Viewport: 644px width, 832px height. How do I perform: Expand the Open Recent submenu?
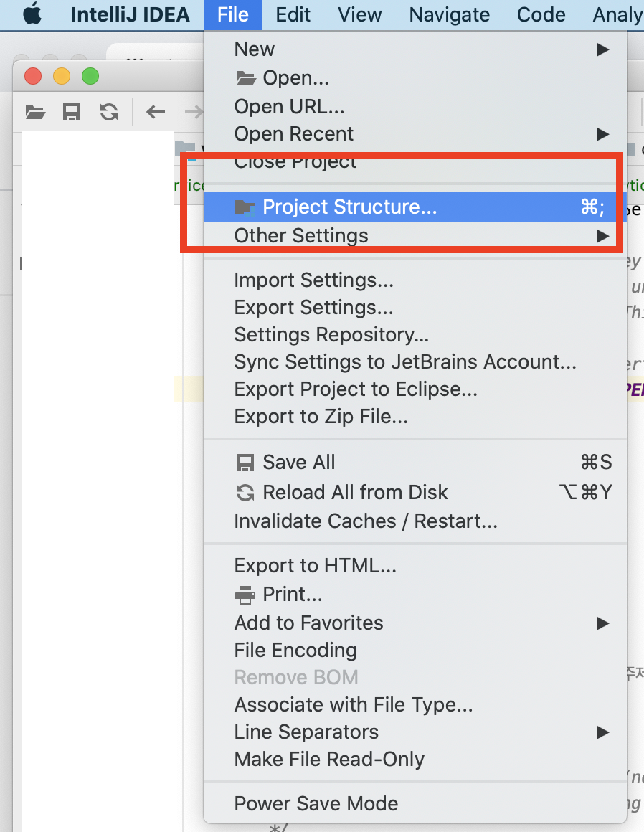415,134
